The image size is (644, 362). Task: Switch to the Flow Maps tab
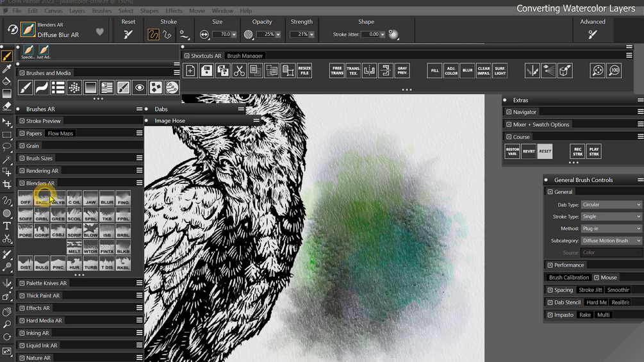[x=60, y=133]
